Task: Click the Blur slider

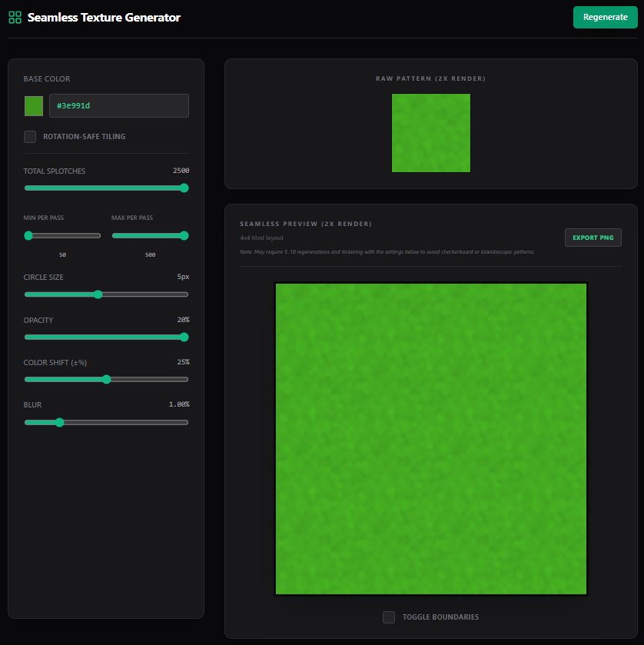Action: tap(107, 423)
